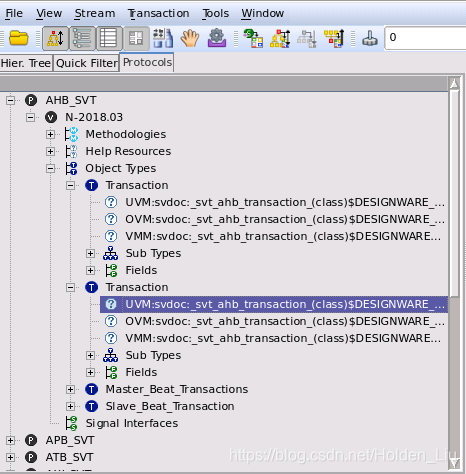Click the T icon beside Slave_Beat_Transaction

pyautogui.click(x=92, y=406)
